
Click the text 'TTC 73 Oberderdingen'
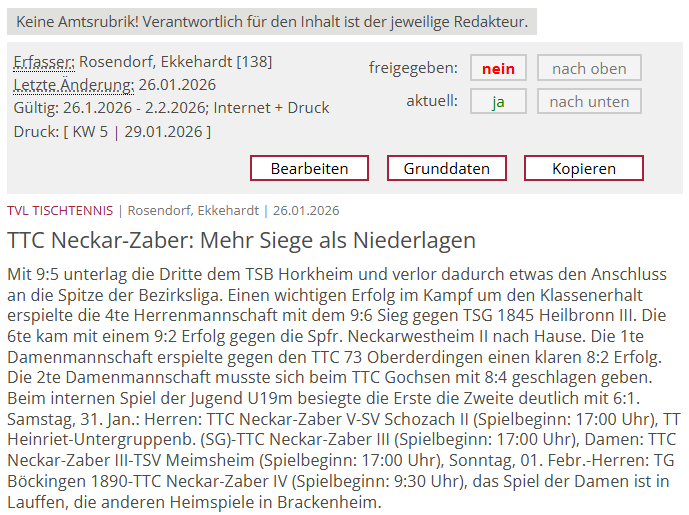coord(397,357)
